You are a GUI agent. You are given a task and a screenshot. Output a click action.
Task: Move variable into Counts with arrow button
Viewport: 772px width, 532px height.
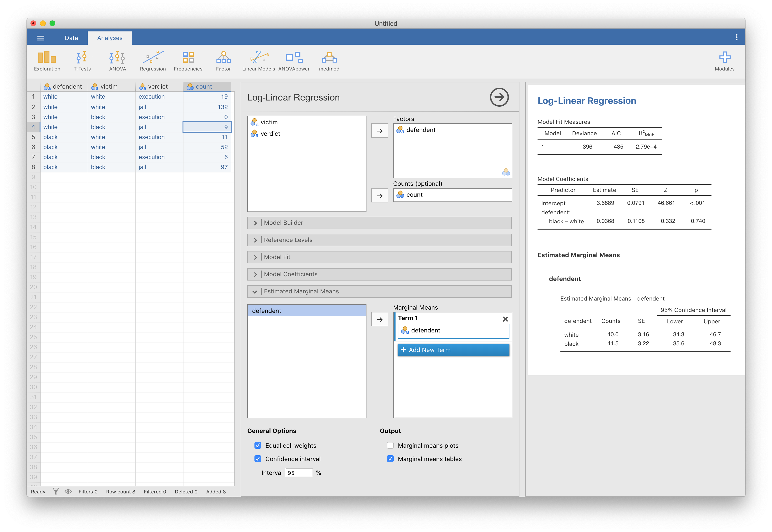(x=380, y=196)
